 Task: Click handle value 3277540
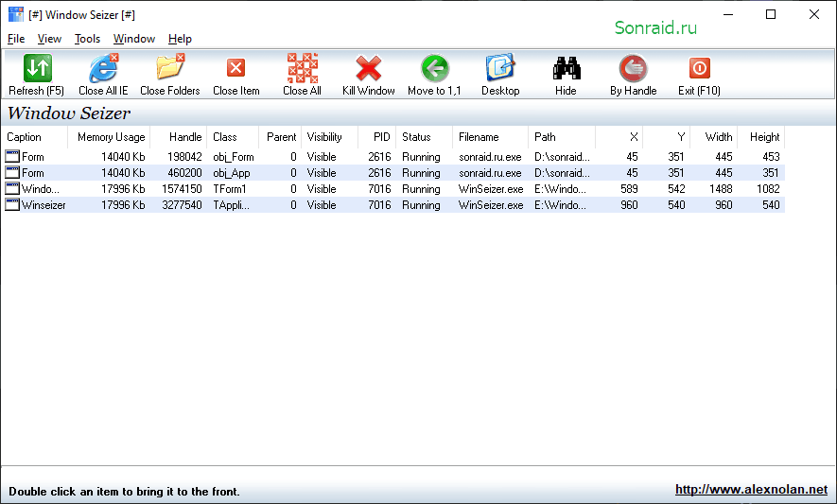(182, 205)
